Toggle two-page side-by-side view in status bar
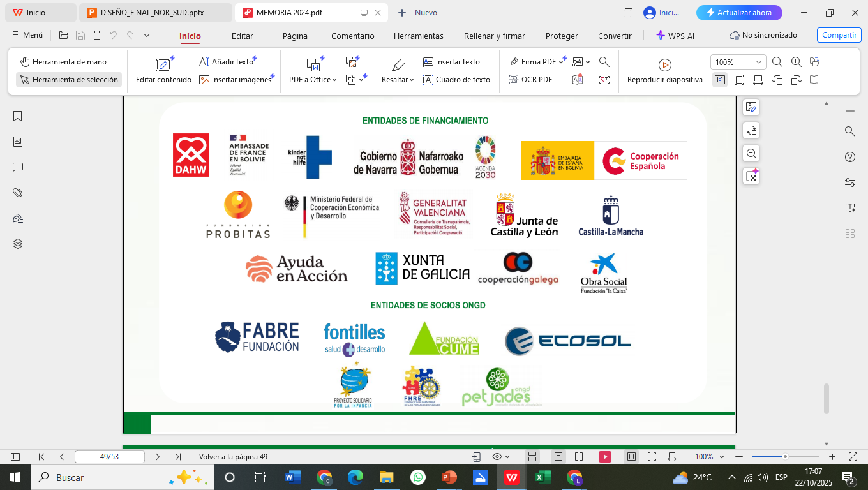Viewport: 868px width, 490px height. click(x=579, y=457)
